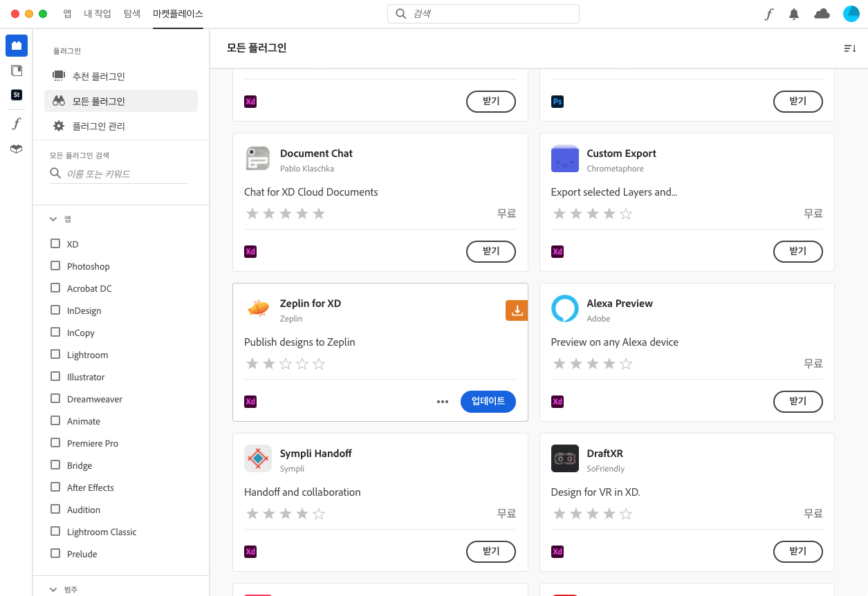
Task: Click XD badge on Custom Export card
Action: (557, 252)
